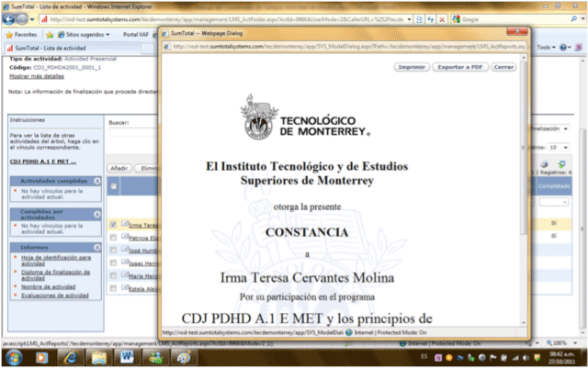Open the Portal VAF favorites link
This screenshot has width=588, height=368.
(136, 35)
